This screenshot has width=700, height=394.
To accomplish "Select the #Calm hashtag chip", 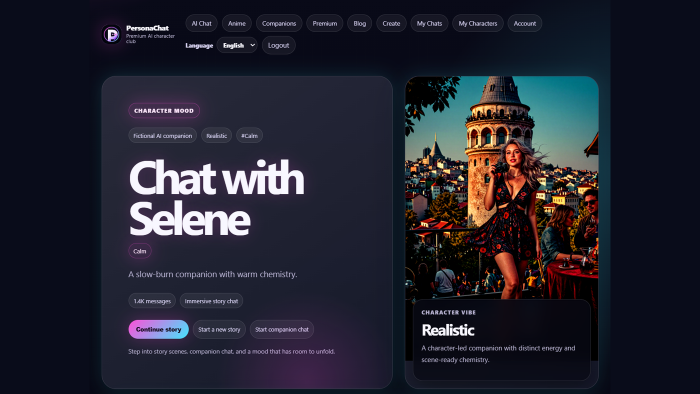I will click(249, 136).
